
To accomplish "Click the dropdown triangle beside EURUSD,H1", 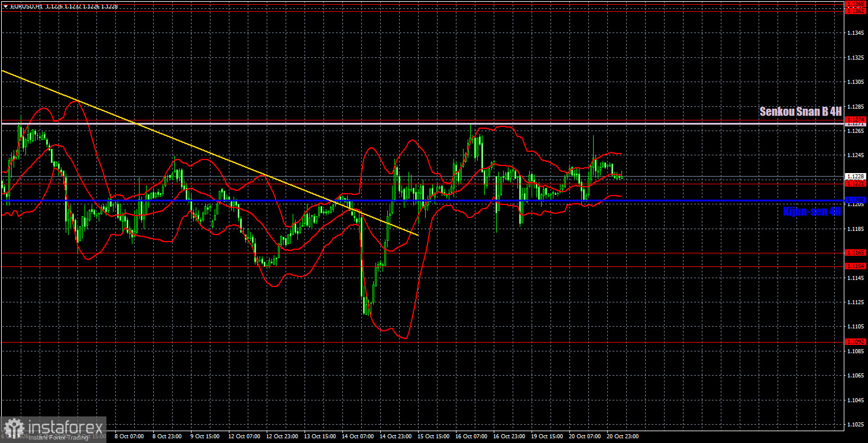I will 5,6.
